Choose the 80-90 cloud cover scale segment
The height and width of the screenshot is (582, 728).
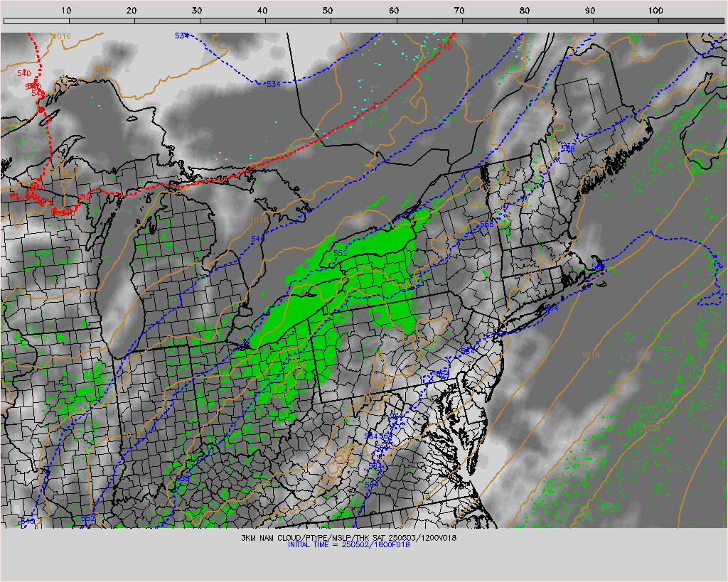point(560,21)
